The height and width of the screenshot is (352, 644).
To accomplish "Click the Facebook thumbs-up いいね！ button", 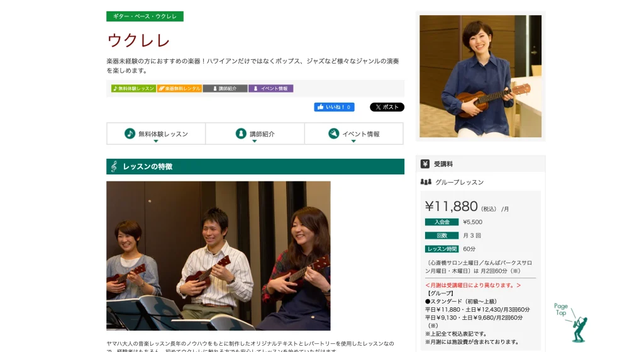I will (x=335, y=107).
